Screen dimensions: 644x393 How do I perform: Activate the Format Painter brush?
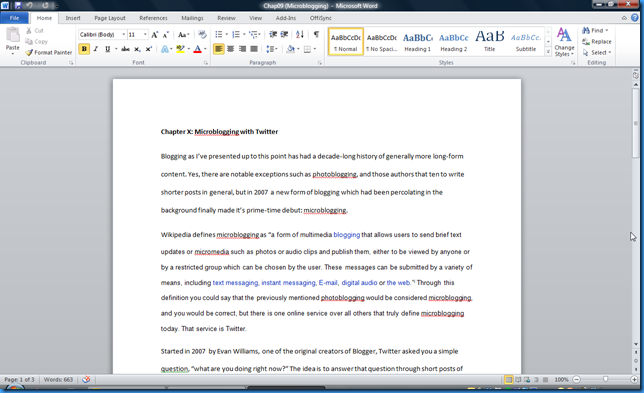[x=48, y=53]
